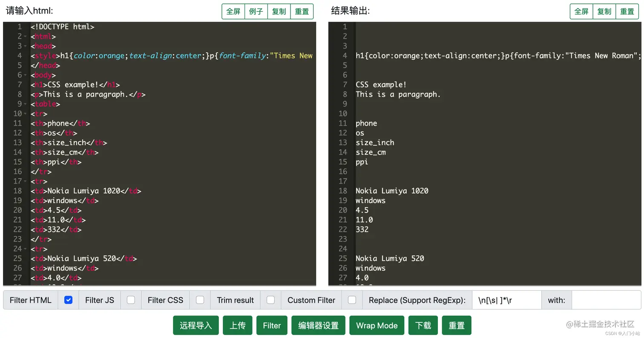Click 'CSS example!' in result output
This screenshot has height=338, width=644.
tap(381, 85)
